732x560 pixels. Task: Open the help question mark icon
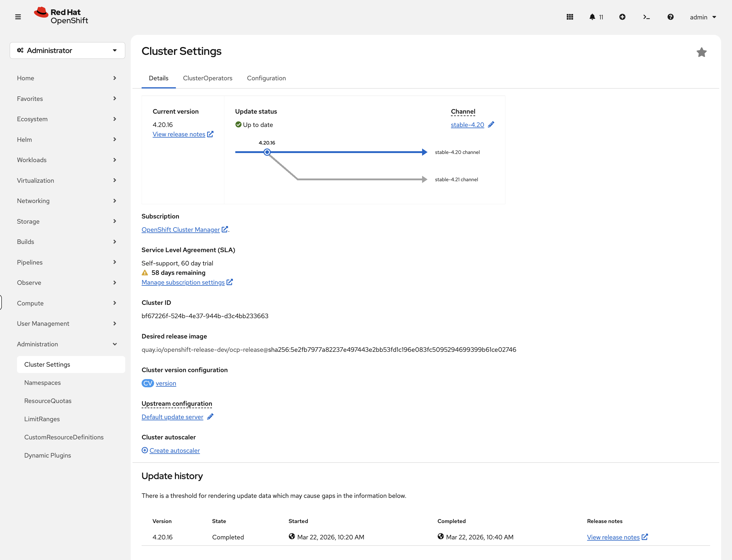click(x=671, y=17)
